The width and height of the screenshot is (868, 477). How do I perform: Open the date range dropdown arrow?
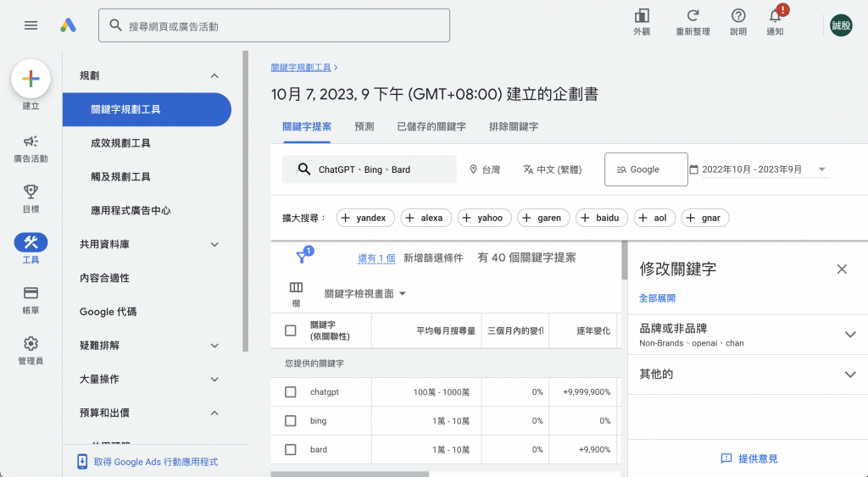coord(822,169)
